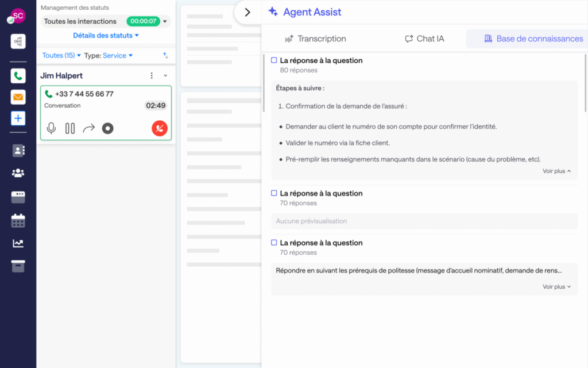Switch to the Transcription tab
Screen dimensions: 588x368
pyautogui.click(x=315, y=39)
